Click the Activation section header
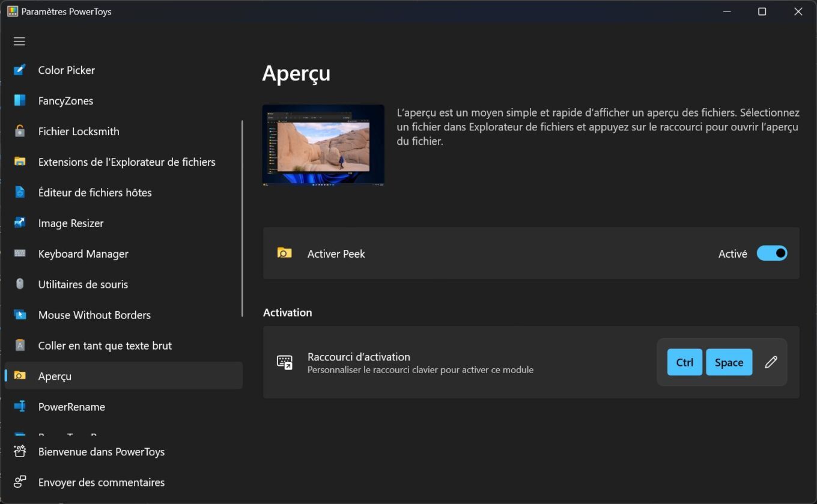 click(x=287, y=312)
